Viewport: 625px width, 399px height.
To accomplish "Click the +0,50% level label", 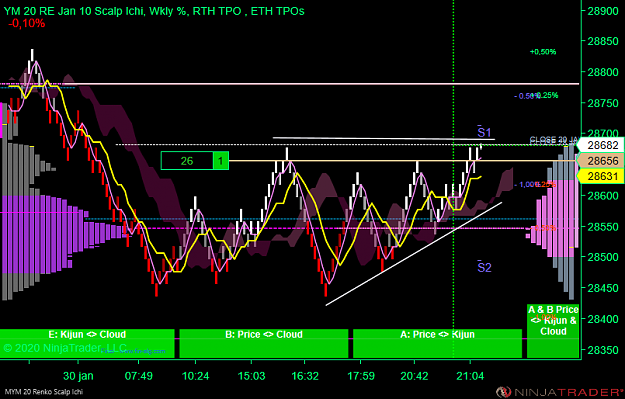I will click(543, 52).
